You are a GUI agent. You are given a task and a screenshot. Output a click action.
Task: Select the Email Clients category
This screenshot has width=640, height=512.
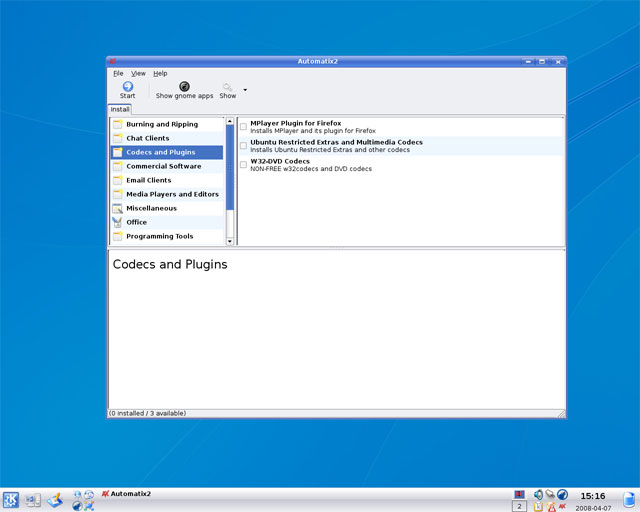point(167,180)
